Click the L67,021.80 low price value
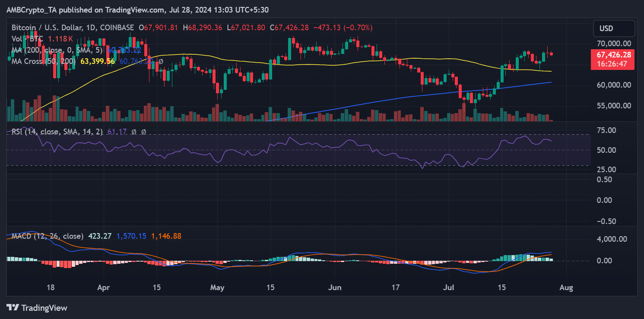644x319 pixels. point(247,27)
